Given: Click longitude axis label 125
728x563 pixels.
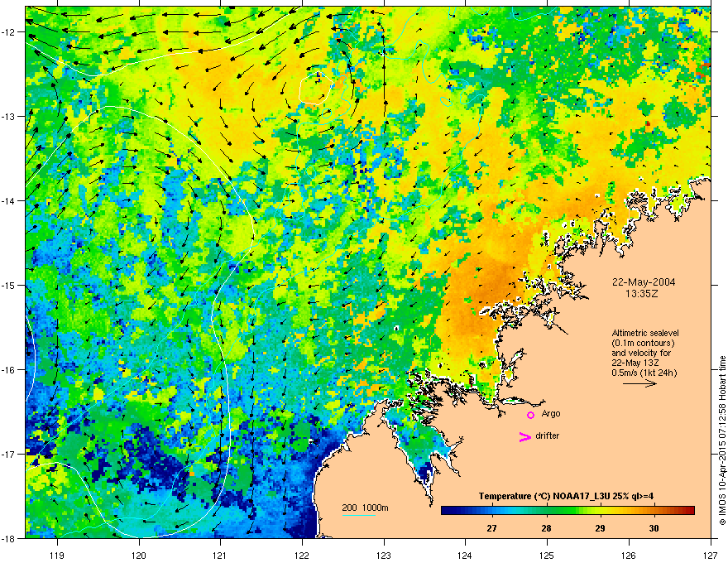Looking at the screenshot, I should 547,555.
